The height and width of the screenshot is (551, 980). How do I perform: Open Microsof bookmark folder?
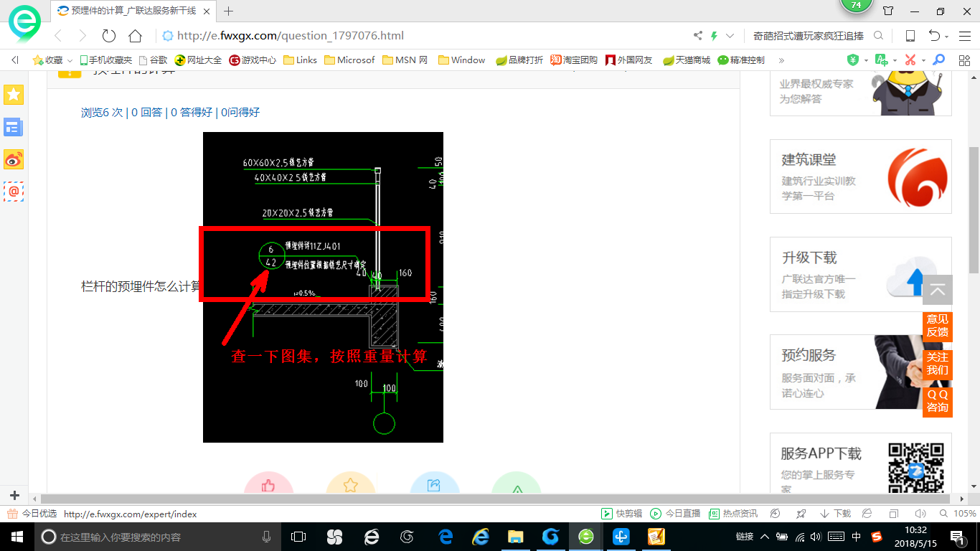coord(349,60)
